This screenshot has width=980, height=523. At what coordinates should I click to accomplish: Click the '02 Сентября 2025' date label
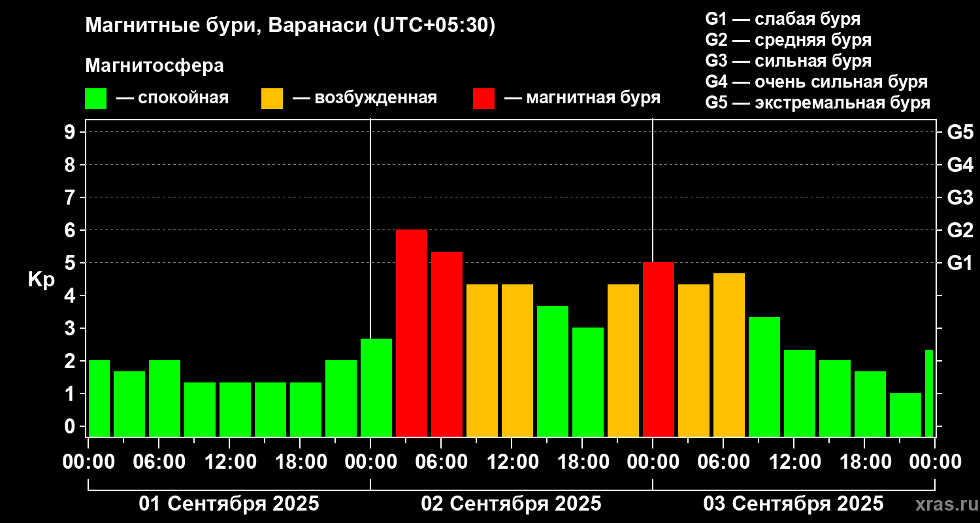512,504
